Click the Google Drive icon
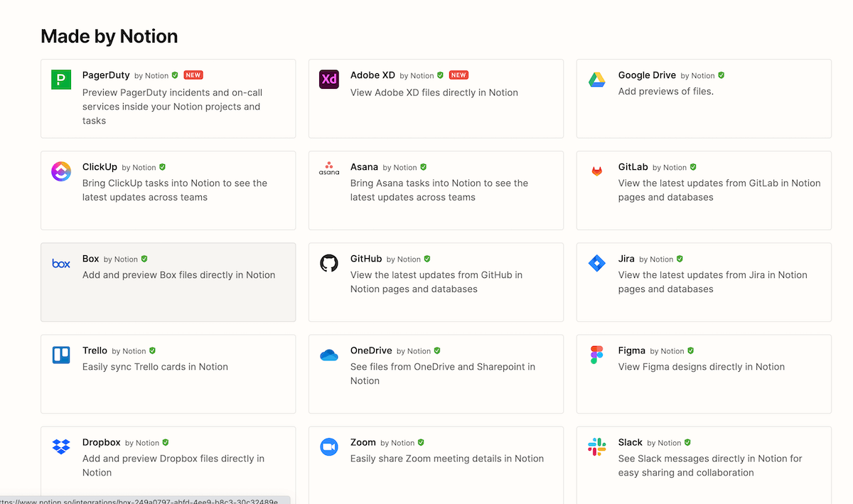 pos(596,80)
